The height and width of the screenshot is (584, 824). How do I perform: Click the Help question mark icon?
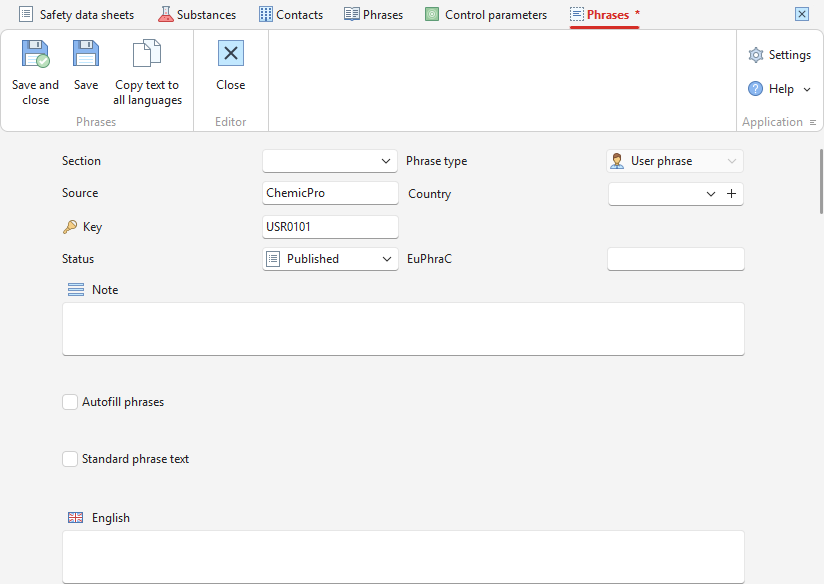(755, 89)
